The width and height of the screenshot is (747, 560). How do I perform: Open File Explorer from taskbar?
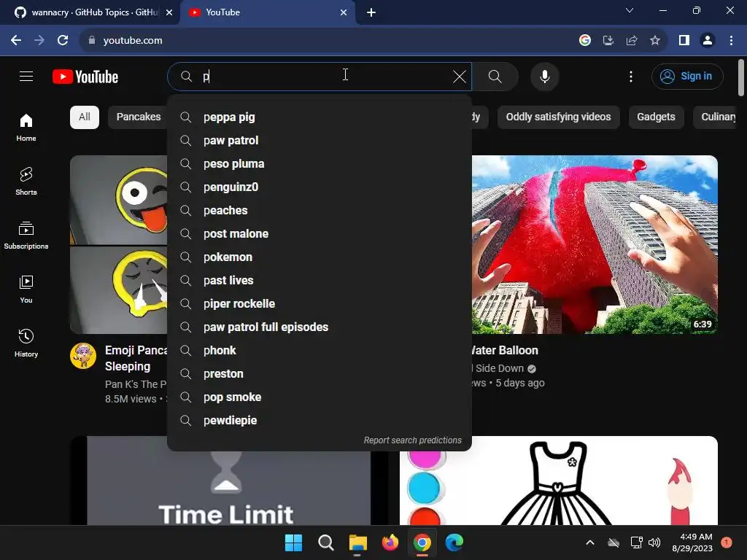tap(357, 542)
